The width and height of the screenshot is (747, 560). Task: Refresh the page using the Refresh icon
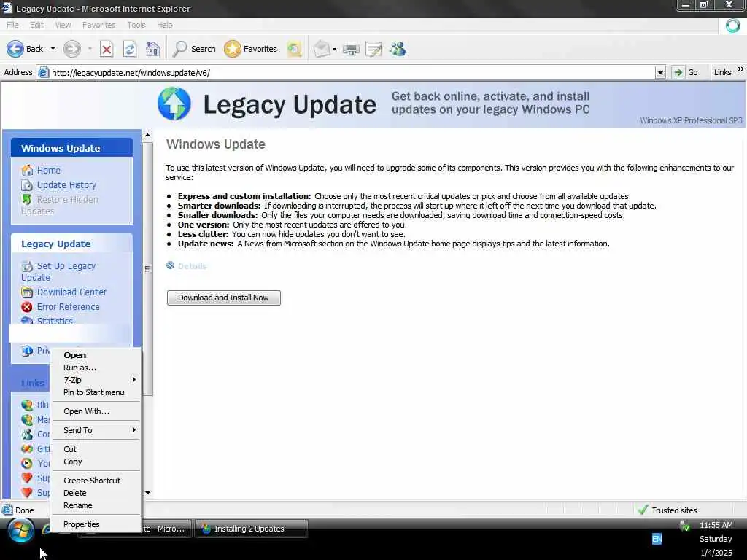(130, 49)
